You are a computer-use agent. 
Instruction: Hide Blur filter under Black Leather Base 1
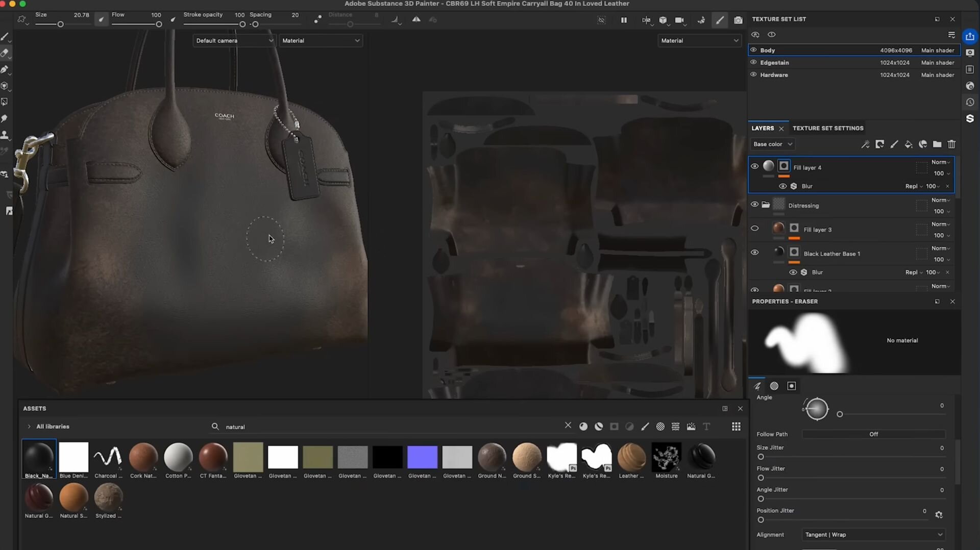tap(793, 272)
